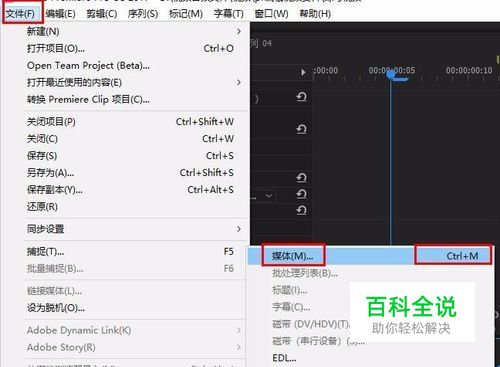Open the 文件(F) menu
500x367 pixels.
point(22,14)
